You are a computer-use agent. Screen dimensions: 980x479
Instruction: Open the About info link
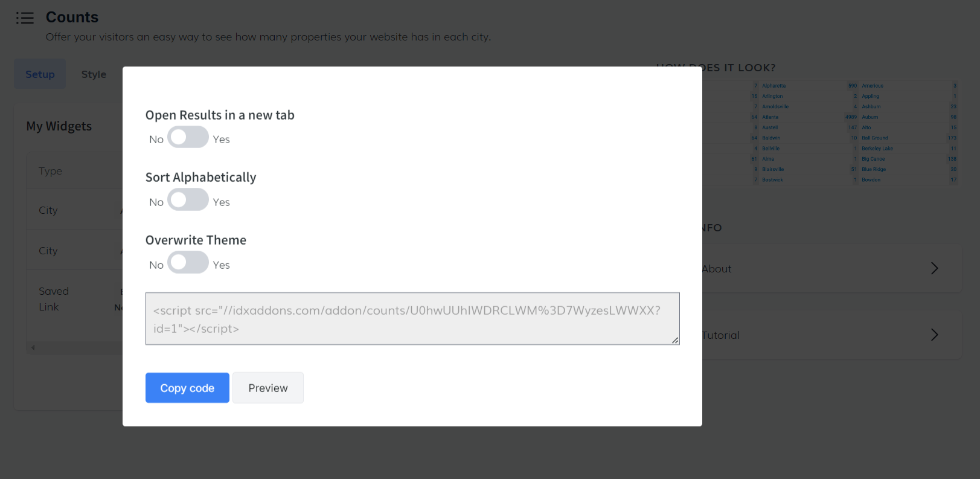[717, 269]
